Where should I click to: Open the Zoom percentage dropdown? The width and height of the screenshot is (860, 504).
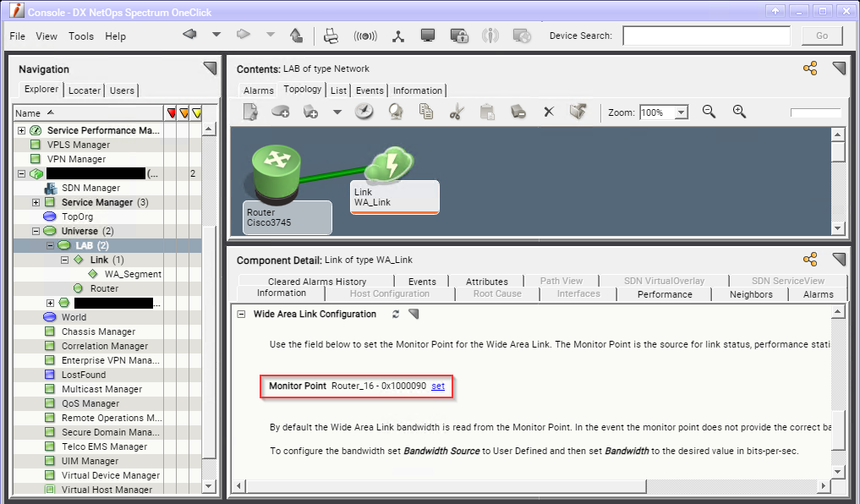[x=682, y=112]
